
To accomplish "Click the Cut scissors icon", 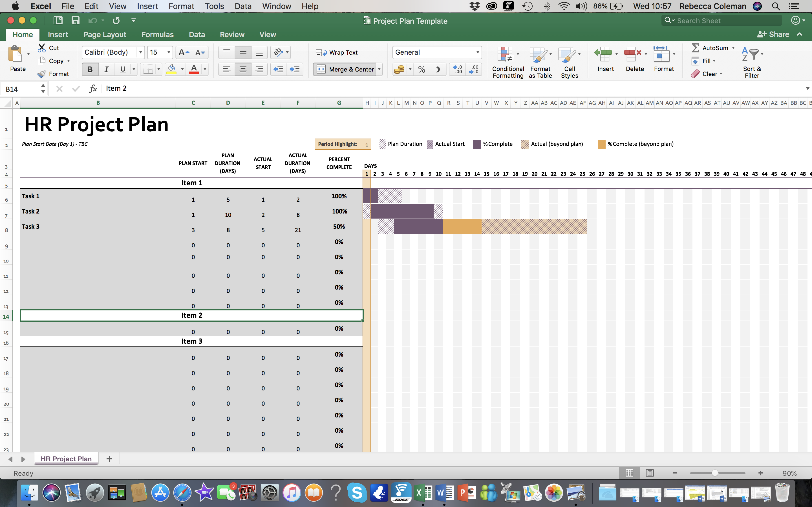I will [42, 48].
